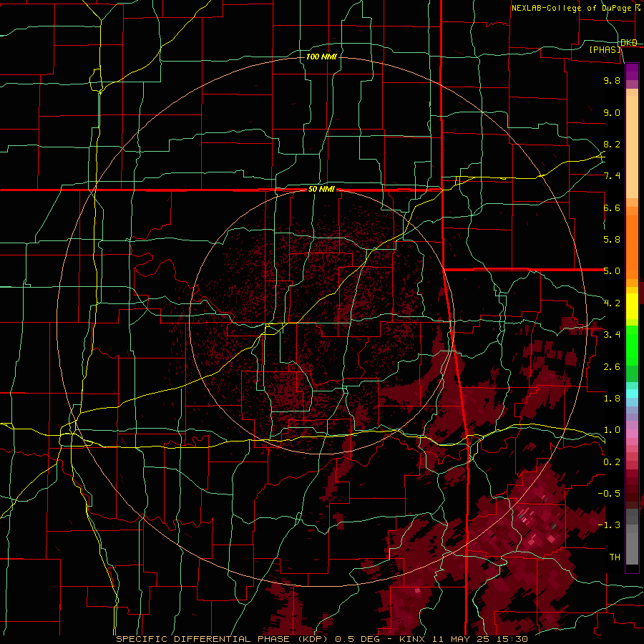Click the 6.6 color scale value
The width and height of the screenshot is (644, 644).
612,208
